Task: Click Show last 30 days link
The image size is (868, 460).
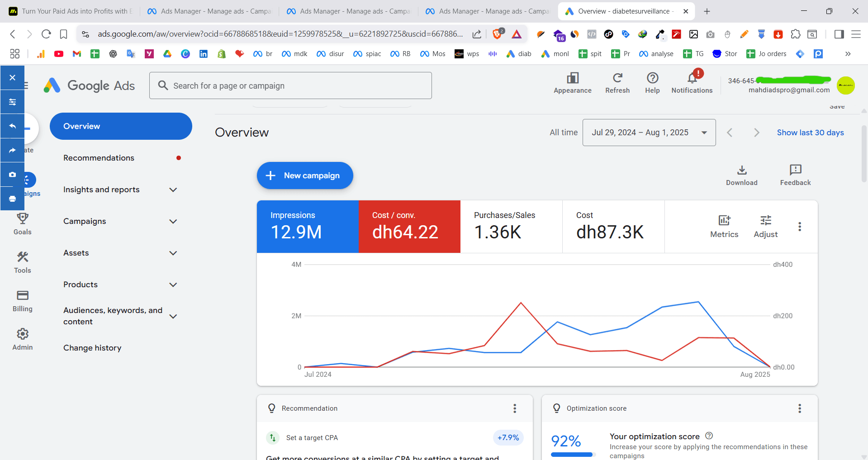Action: point(810,133)
